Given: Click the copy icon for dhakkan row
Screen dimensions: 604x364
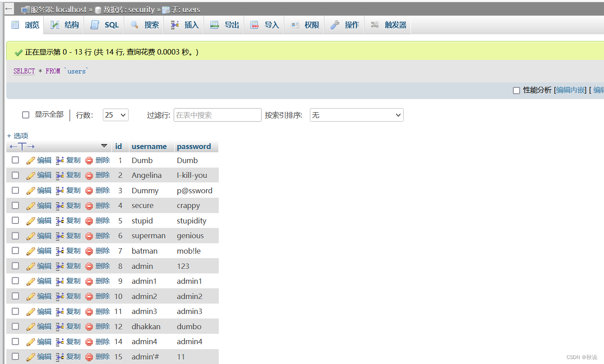Looking at the screenshot, I should (60, 327).
